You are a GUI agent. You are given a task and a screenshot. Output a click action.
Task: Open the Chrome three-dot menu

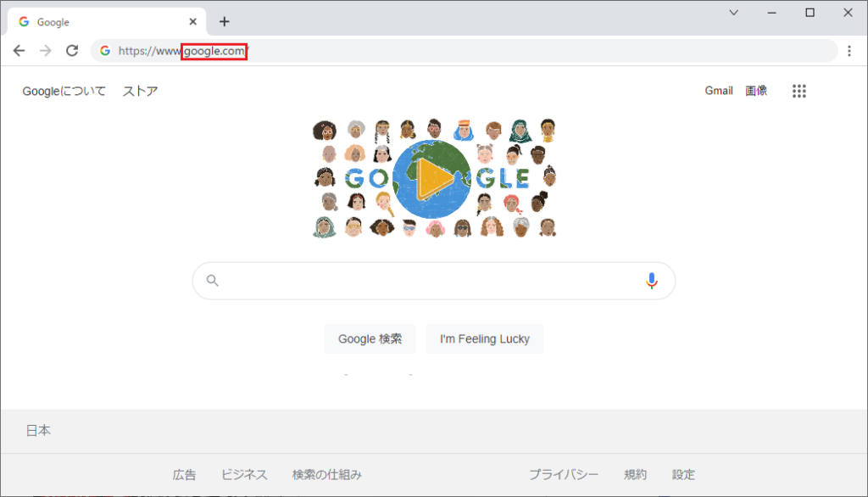849,51
